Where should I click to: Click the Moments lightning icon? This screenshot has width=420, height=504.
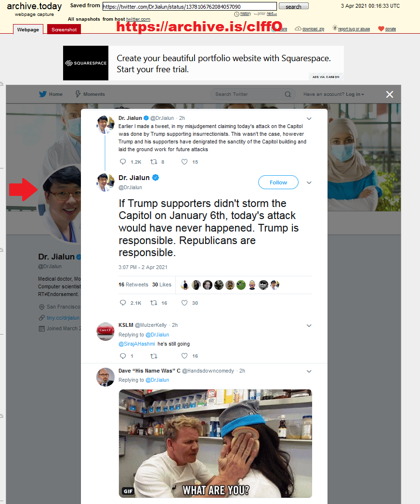[x=78, y=94]
